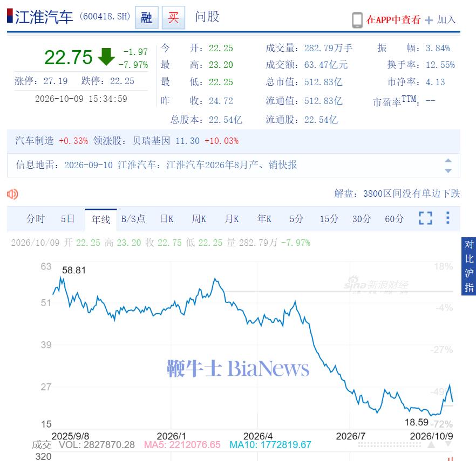Click the 江淮汽车 stock name heading
The image size is (476, 461).
(44, 17)
